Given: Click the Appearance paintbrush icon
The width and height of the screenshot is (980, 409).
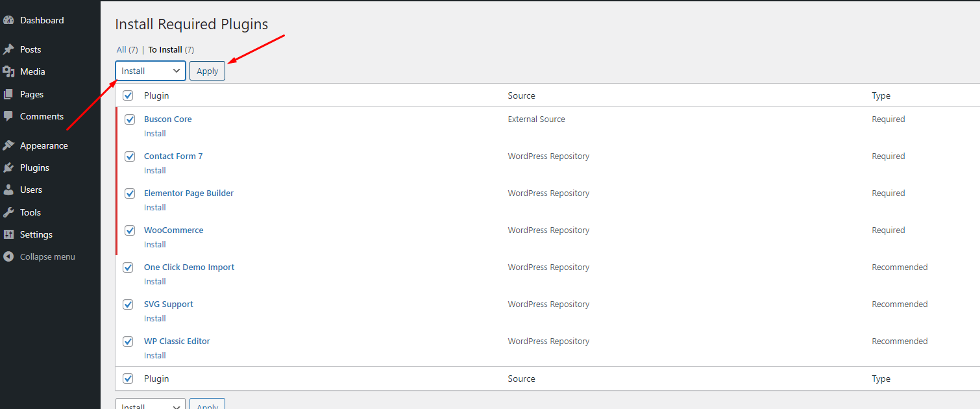Looking at the screenshot, I should tap(8, 145).
